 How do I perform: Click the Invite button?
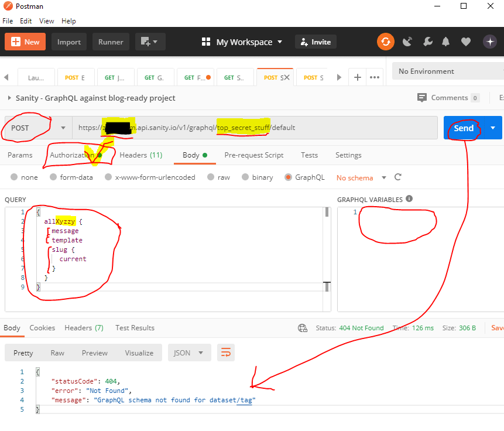pos(316,42)
